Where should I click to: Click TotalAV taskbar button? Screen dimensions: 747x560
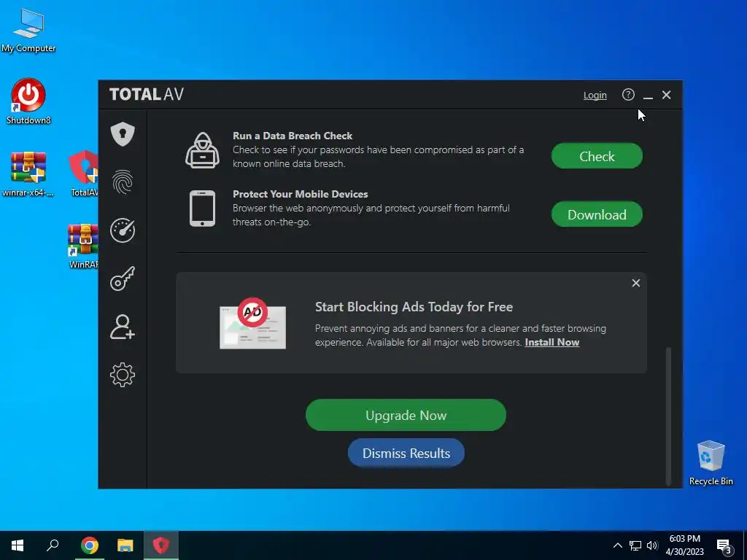[161, 545]
